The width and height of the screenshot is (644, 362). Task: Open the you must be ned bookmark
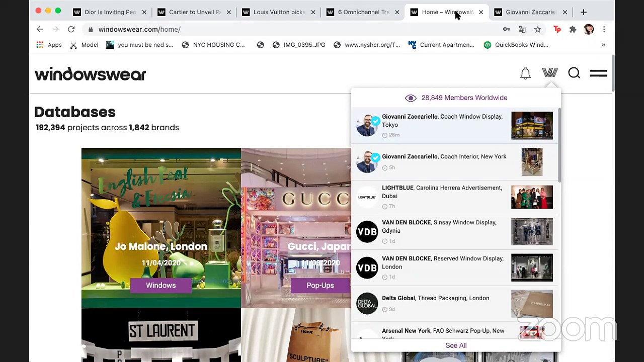pos(139,45)
